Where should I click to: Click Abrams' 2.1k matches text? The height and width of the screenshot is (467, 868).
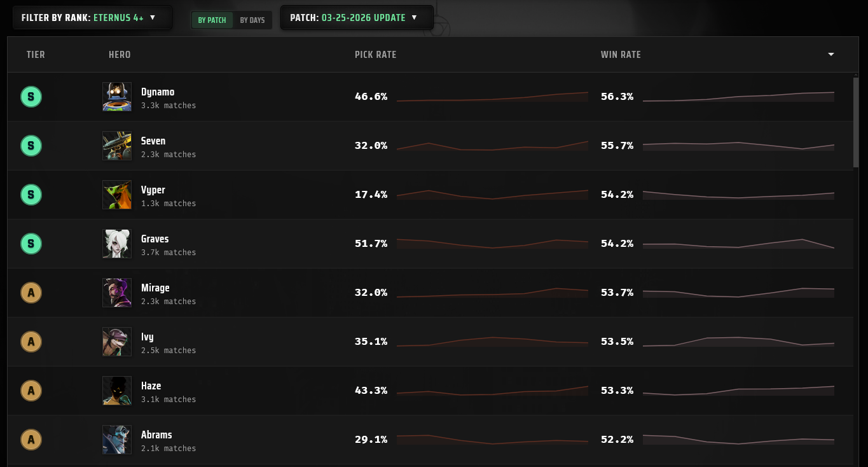[x=169, y=449]
